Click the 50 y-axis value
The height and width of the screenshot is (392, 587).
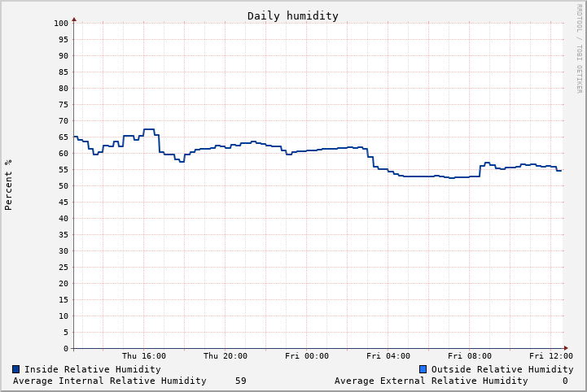point(64,186)
